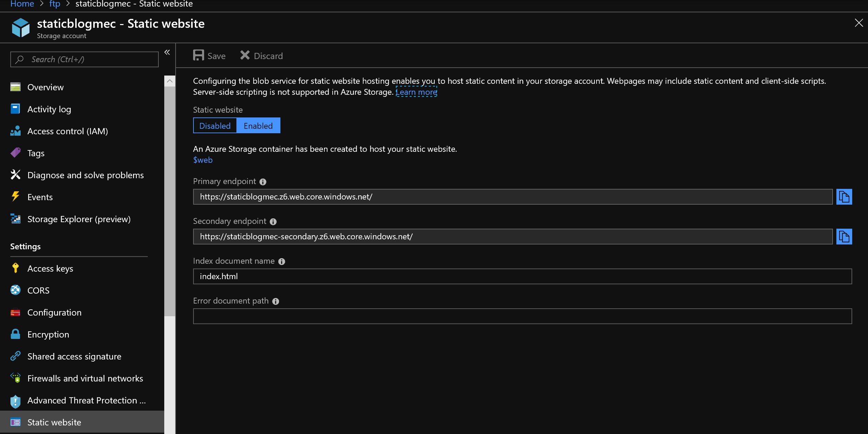Click Index document name info icon
Viewport: 868px width, 434px height.
click(x=282, y=262)
